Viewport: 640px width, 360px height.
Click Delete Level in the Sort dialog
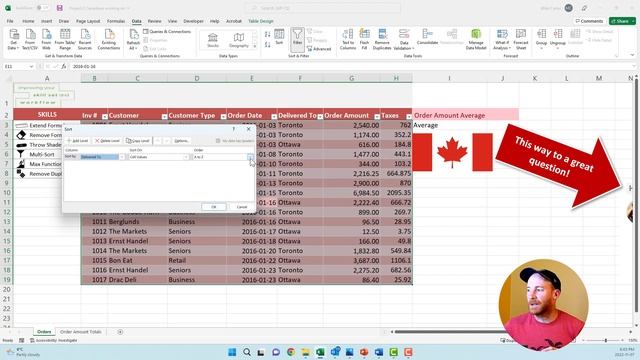point(107,141)
